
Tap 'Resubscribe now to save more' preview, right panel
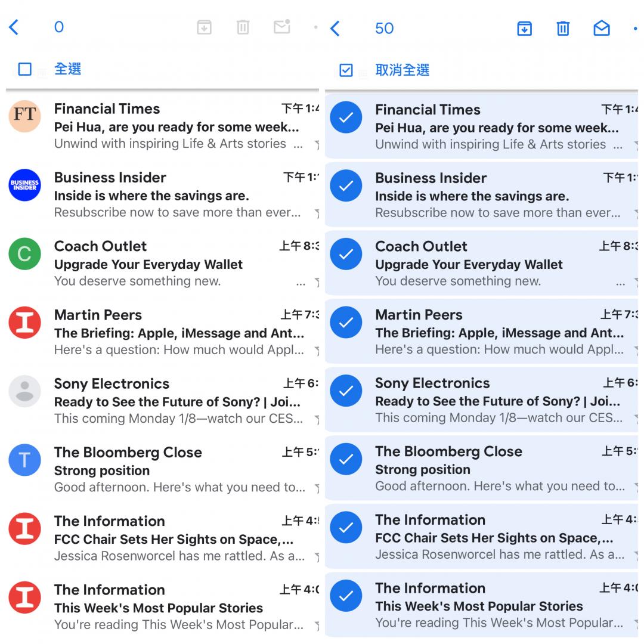[498, 213]
